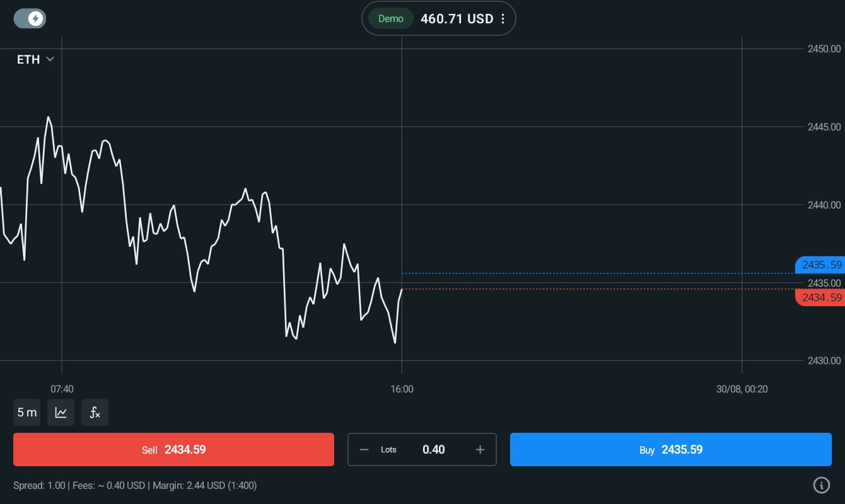The height and width of the screenshot is (504, 845).
Task: Expand the ETH symbol dropdown
Action: (x=35, y=59)
